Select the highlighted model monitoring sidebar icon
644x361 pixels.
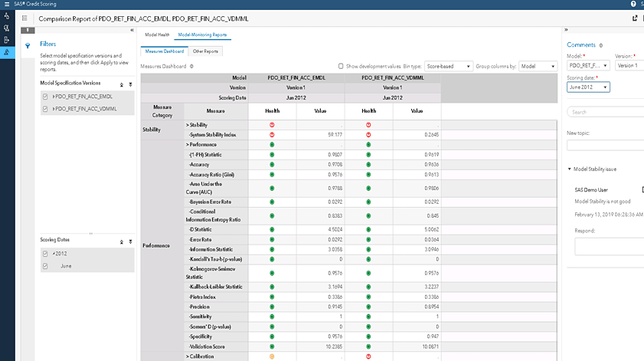pyautogui.click(x=7, y=52)
